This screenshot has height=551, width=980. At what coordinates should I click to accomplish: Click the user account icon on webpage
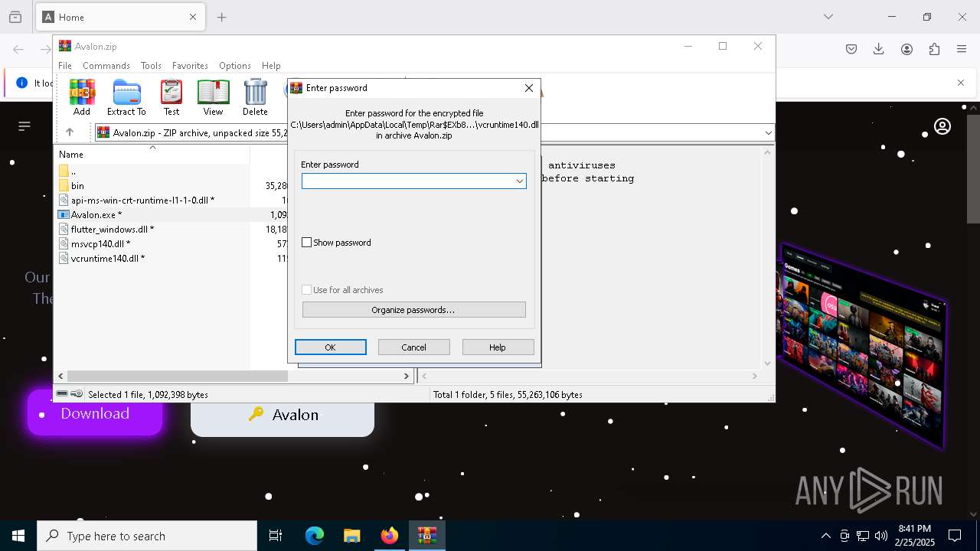point(942,126)
